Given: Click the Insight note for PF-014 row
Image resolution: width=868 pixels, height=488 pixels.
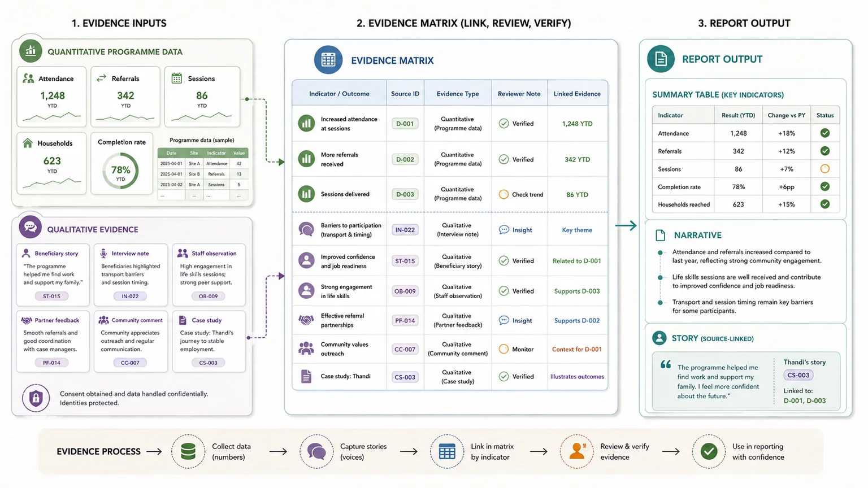Looking at the screenshot, I should (x=515, y=321).
